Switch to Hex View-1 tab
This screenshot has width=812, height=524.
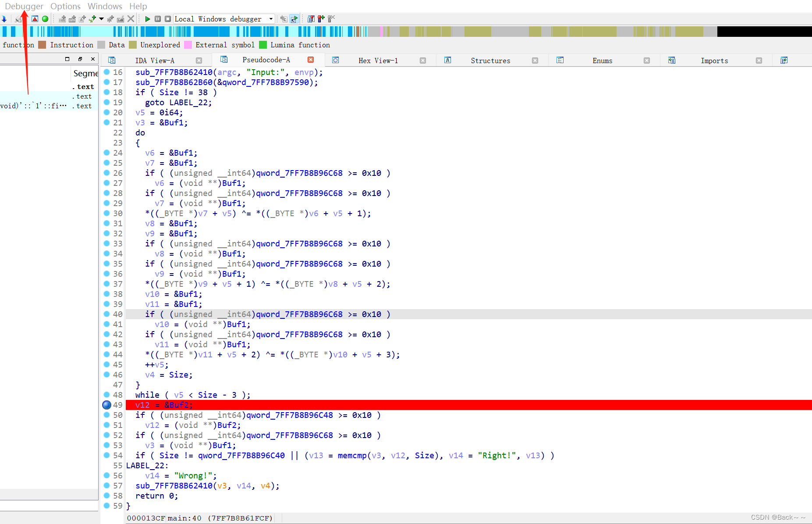point(378,61)
